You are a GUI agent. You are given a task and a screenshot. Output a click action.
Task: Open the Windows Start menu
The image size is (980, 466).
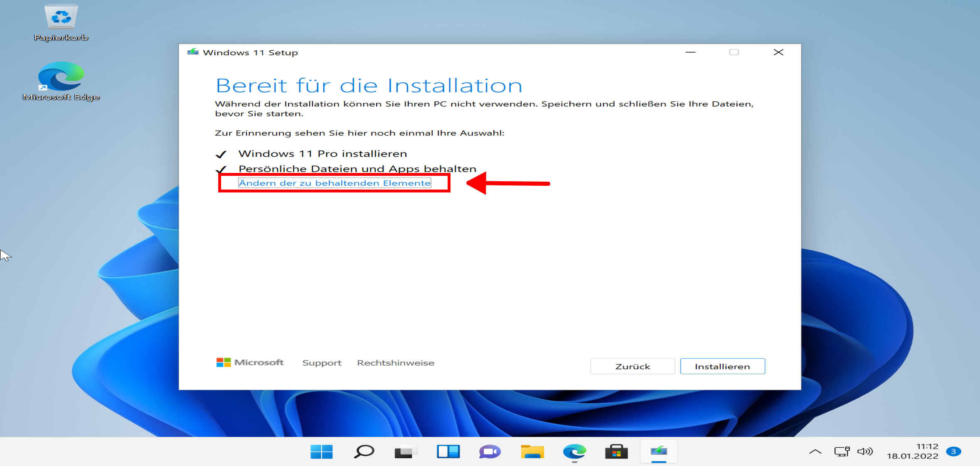pos(322,451)
